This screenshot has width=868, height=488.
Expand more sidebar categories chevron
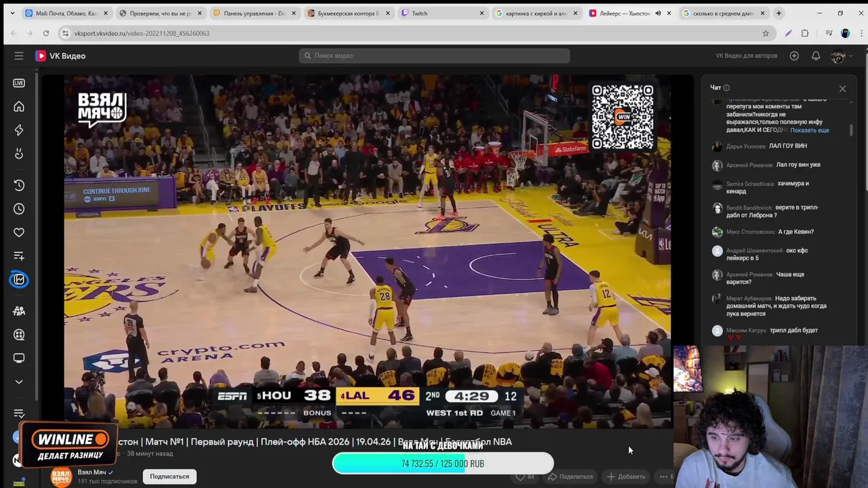click(19, 382)
